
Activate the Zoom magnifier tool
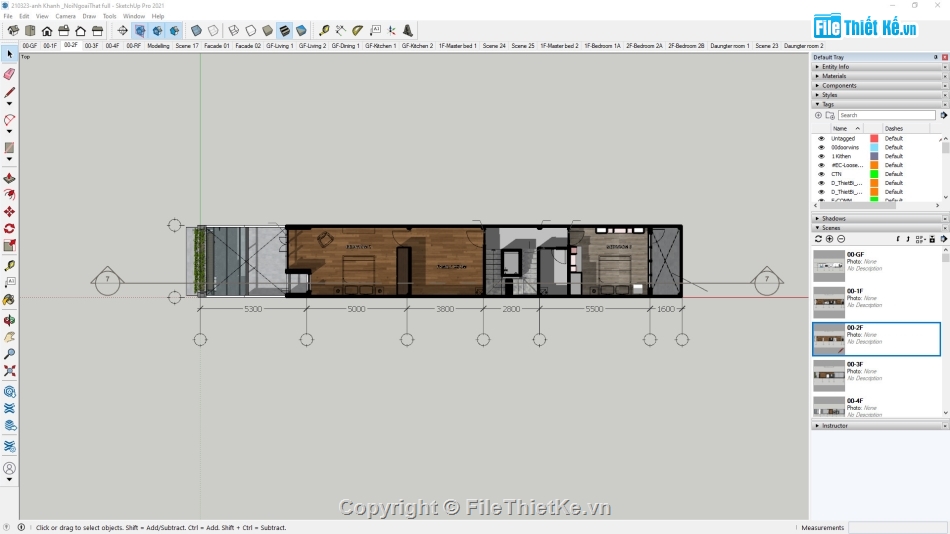click(9, 354)
